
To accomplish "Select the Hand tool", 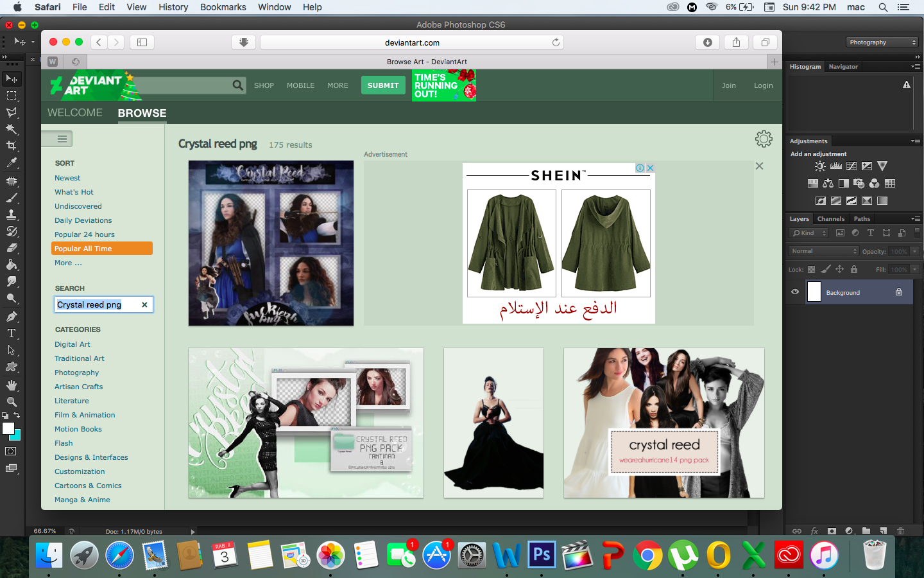I will click(12, 385).
